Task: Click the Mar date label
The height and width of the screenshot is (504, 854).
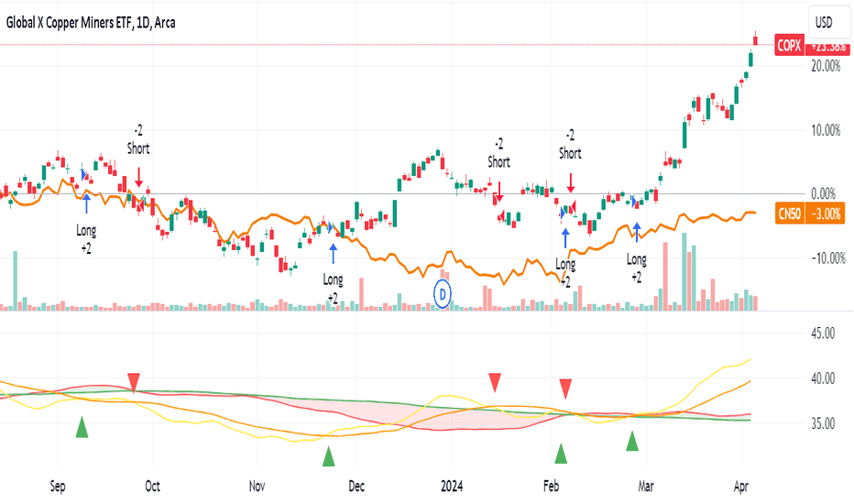Action: (646, 486)
